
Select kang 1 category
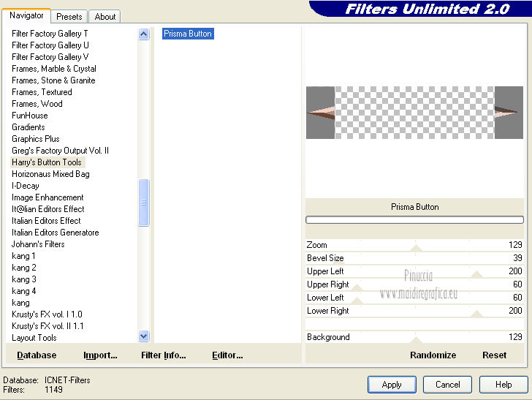pyautogui.click(x=23, y=256)
